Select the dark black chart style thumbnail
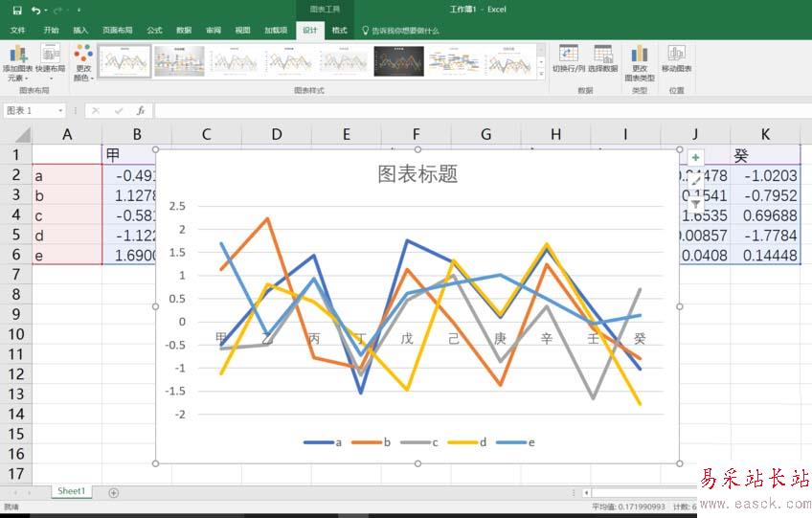812x518 pixels. point(398,61)
